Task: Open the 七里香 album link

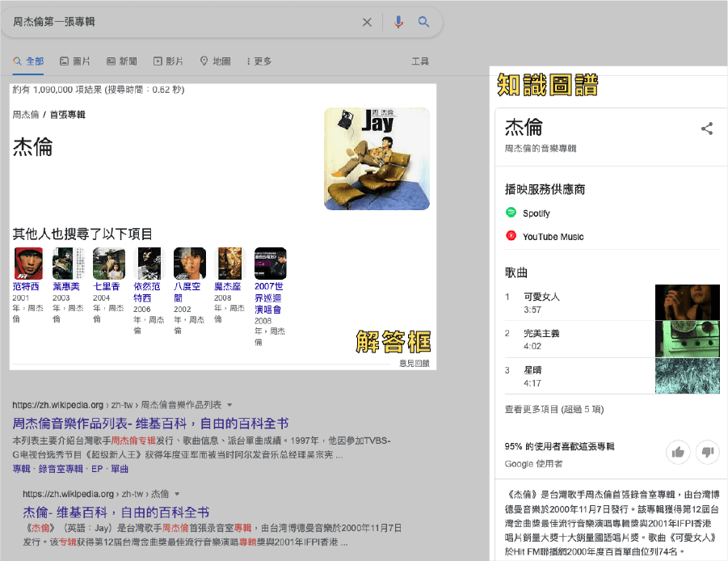Action: click(x=107, y=286)
